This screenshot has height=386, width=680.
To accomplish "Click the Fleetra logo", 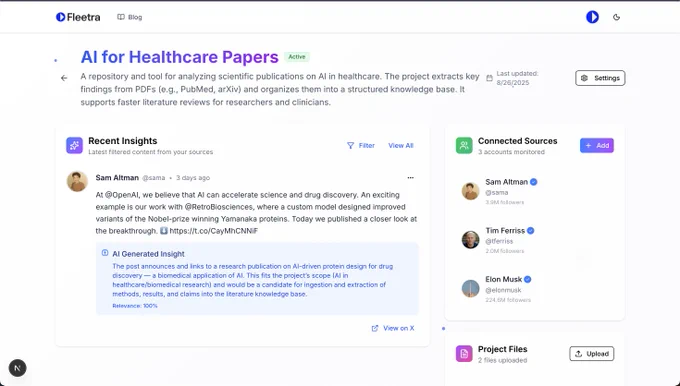I will click(78, 17).
